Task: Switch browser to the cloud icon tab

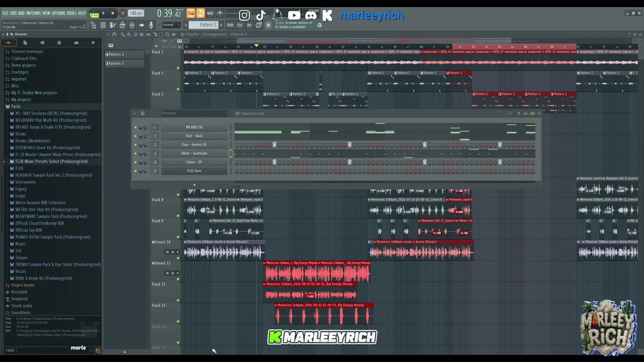Action: [76, 43]
